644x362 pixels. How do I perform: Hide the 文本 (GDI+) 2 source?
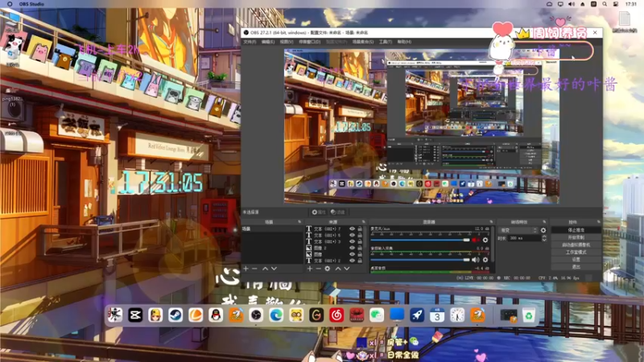352,261
